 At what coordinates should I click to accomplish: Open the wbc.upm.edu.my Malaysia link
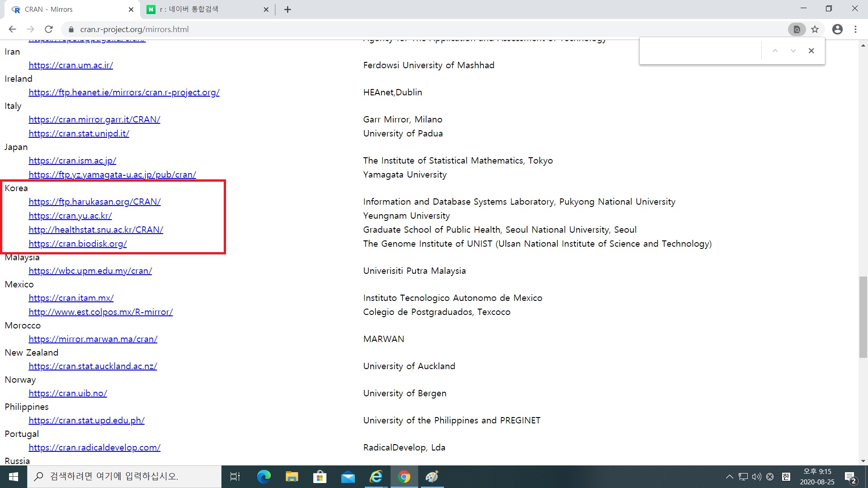(90, 271)
